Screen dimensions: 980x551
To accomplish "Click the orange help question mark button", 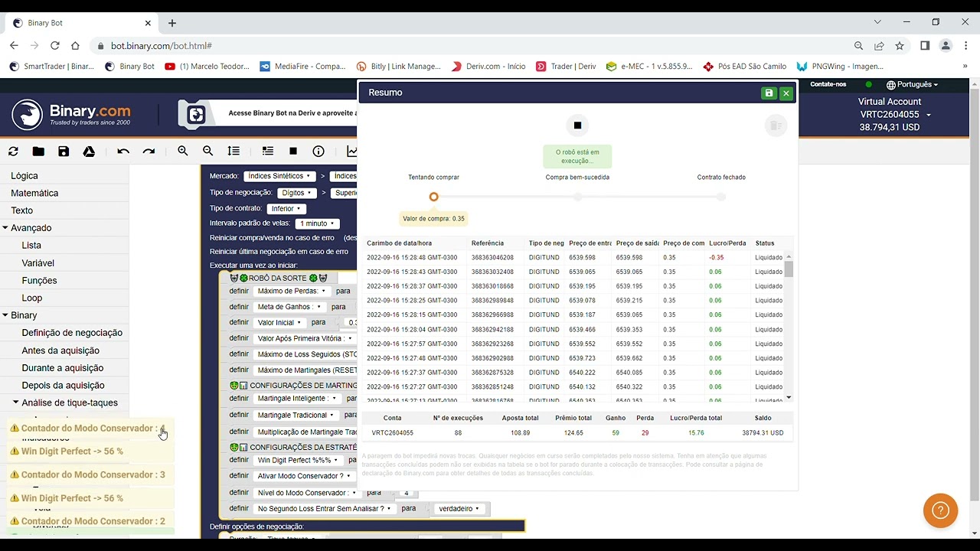I will click(x=940, y=510).
